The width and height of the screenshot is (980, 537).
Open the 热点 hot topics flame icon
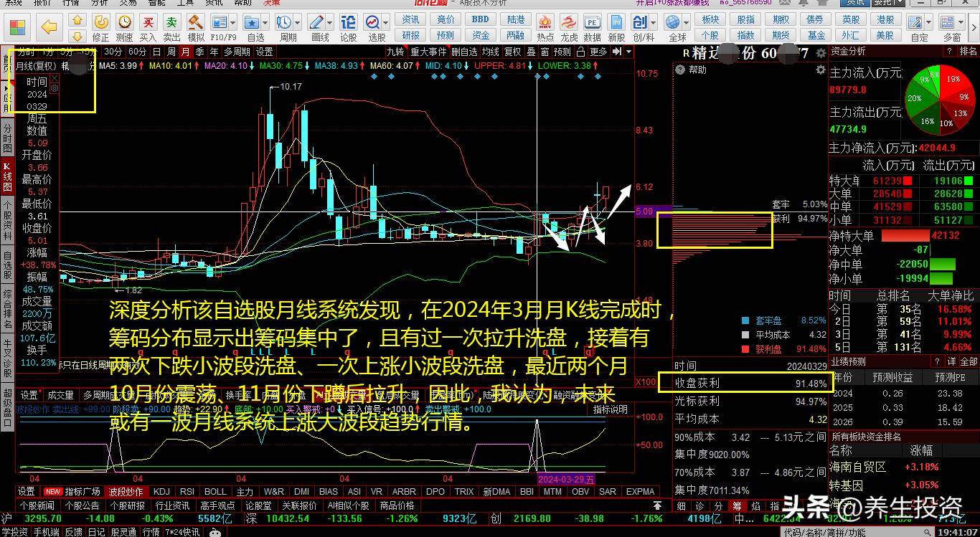(x=545, y=22)
